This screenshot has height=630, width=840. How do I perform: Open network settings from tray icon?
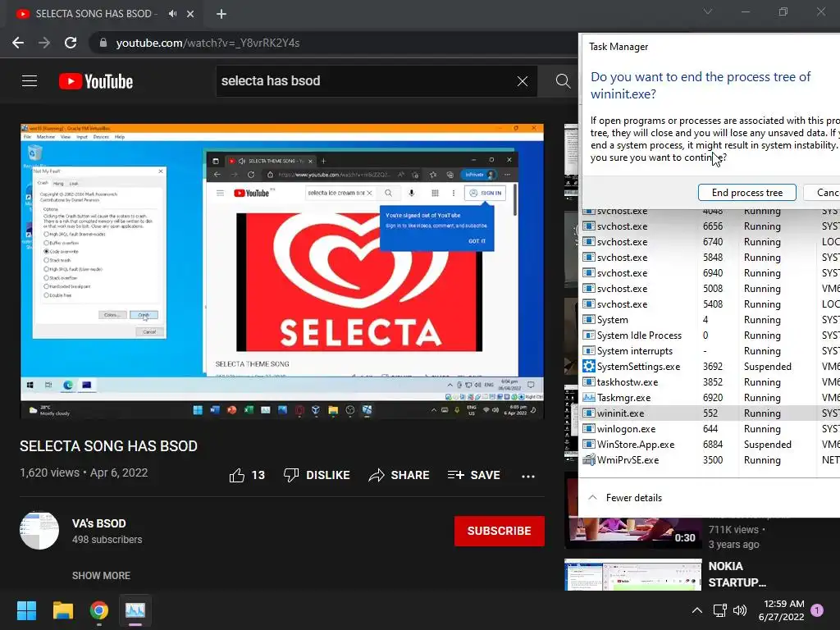point(719,610)
